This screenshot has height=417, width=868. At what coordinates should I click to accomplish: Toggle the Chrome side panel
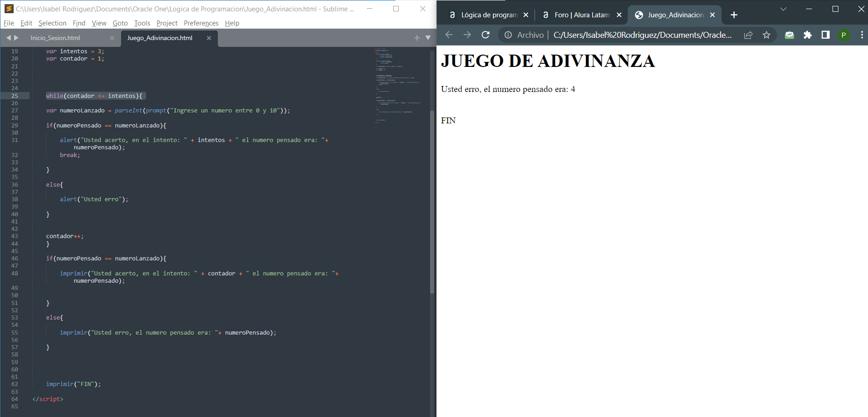tap(825, 35)
